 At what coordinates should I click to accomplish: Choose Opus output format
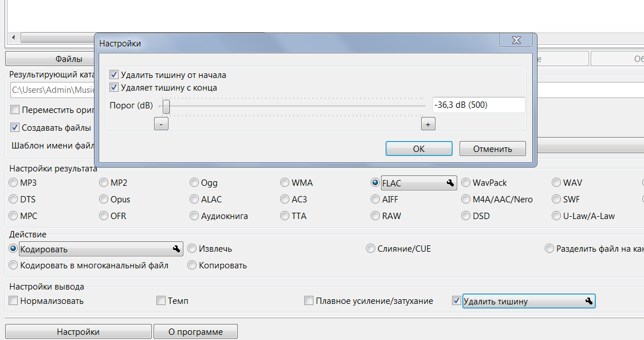coord(104,200)
